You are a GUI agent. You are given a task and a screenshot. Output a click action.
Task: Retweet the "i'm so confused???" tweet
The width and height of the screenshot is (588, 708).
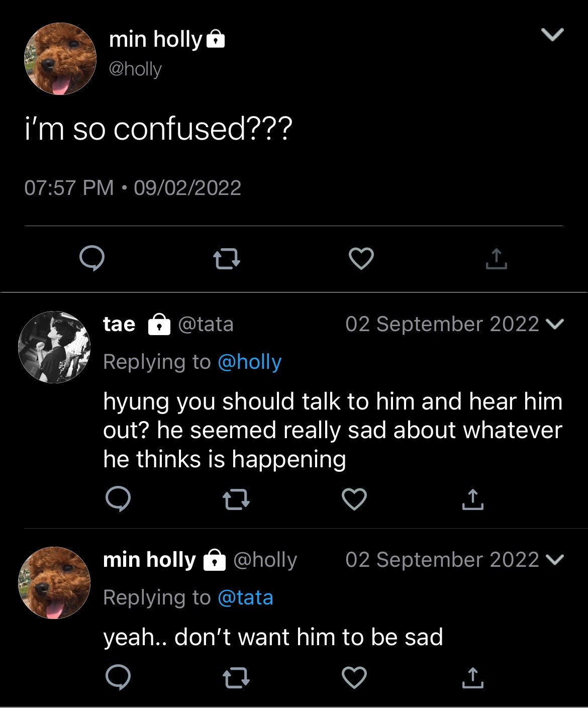click(227, 259)
